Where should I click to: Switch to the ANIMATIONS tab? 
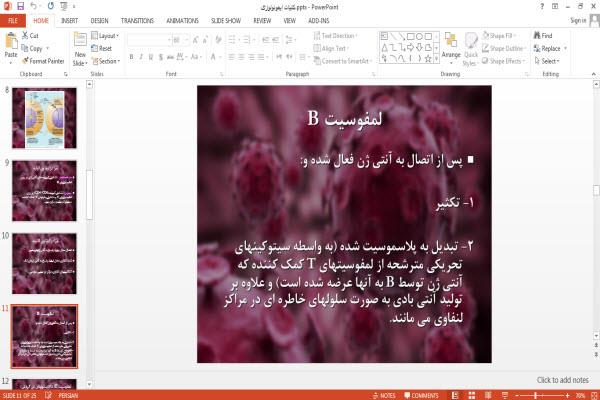[183, 21]
